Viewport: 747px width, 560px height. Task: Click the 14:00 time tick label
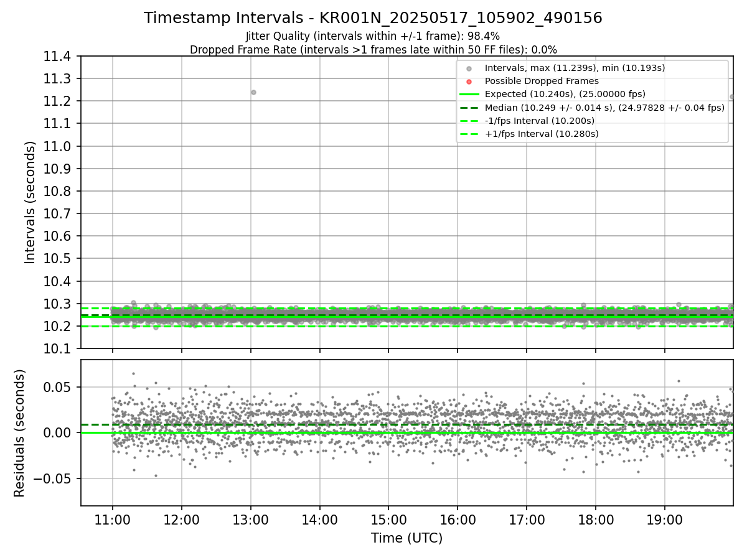(319, 520)
